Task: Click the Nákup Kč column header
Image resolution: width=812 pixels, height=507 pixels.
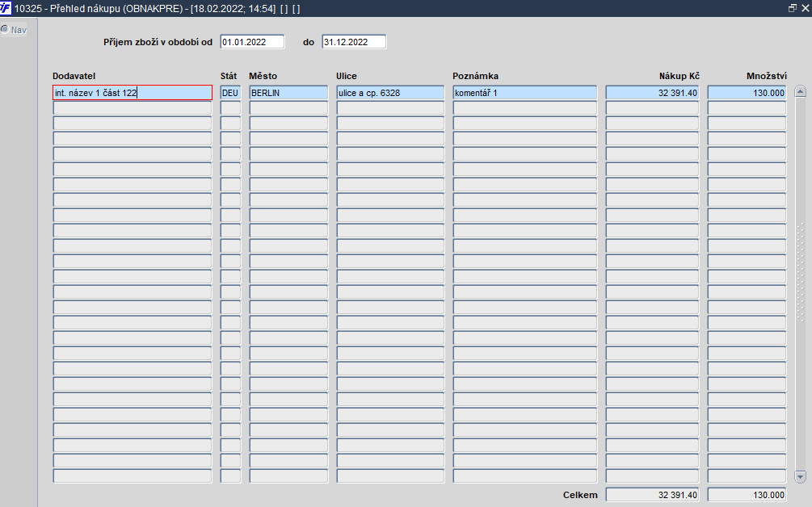Action: (679, 76)
